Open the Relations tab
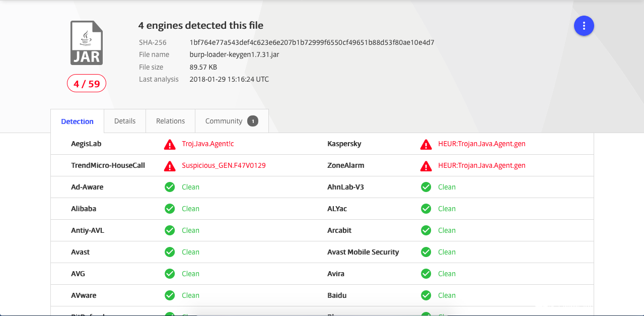Screen dimensions: 644x316 [170, 121]
